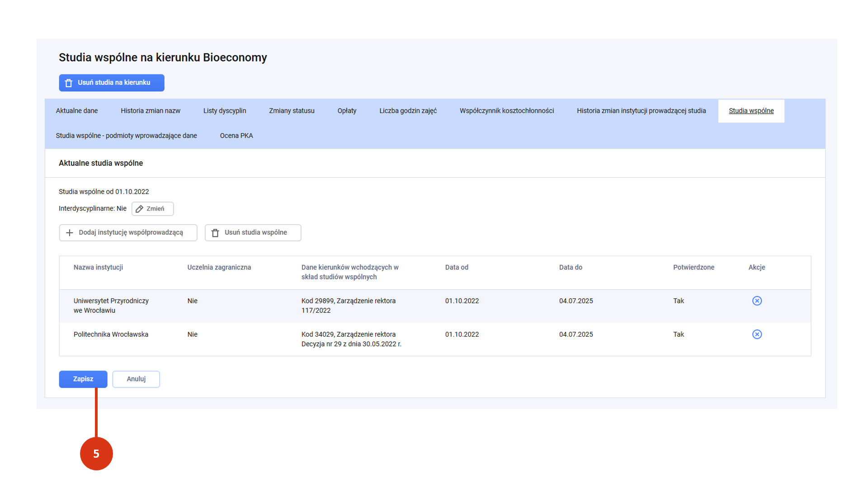Open Historia zmian instytucji prowadzącej studia tab
868x488 pixels.
641,111
